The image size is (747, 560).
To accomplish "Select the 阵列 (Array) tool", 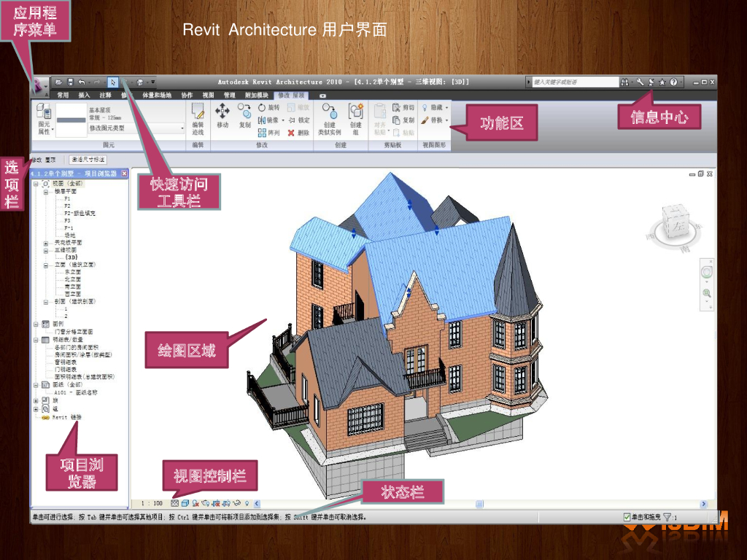I will [x=268, y=133].
